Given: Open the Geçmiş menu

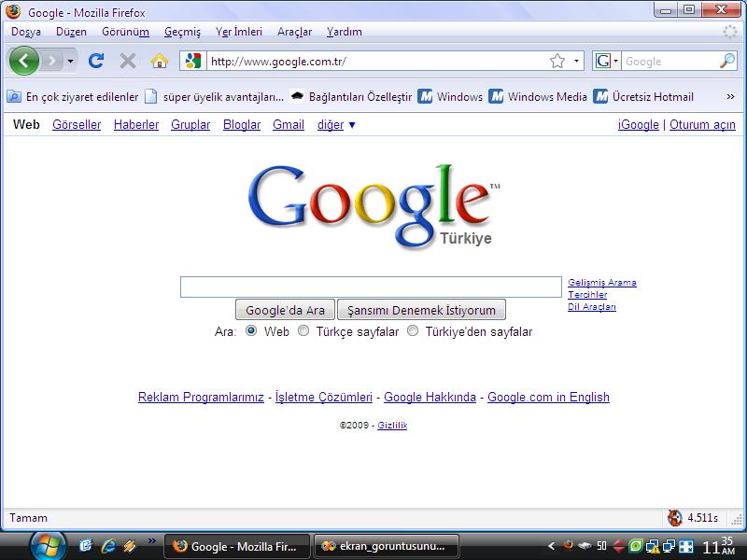Looking at the screenshot, I should (x=182, y=32).
